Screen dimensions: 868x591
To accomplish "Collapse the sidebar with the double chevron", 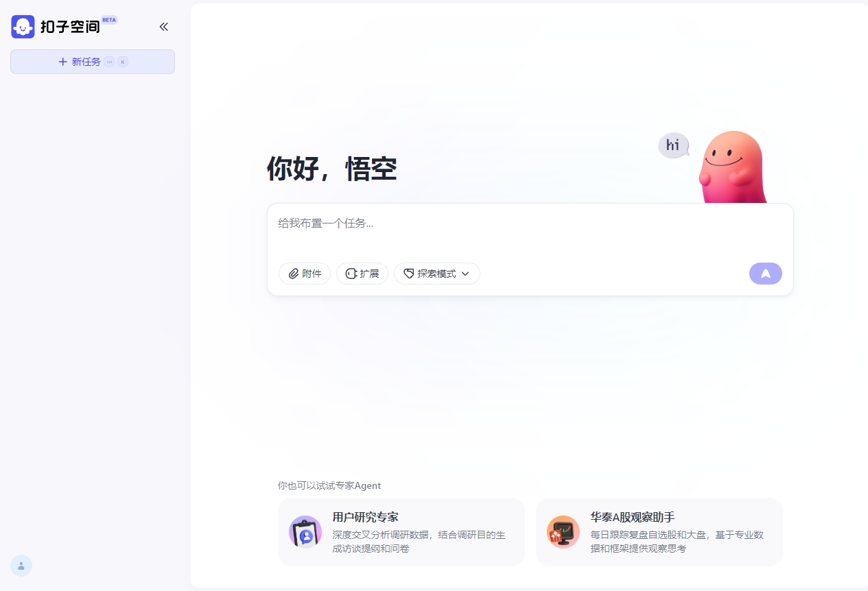I will click(163, 27).
